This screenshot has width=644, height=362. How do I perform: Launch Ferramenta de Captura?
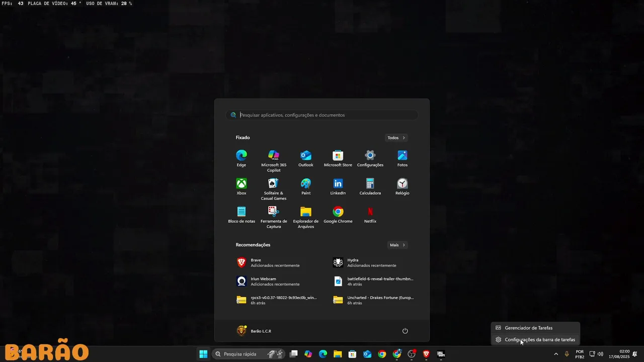(x=274, y=217)
